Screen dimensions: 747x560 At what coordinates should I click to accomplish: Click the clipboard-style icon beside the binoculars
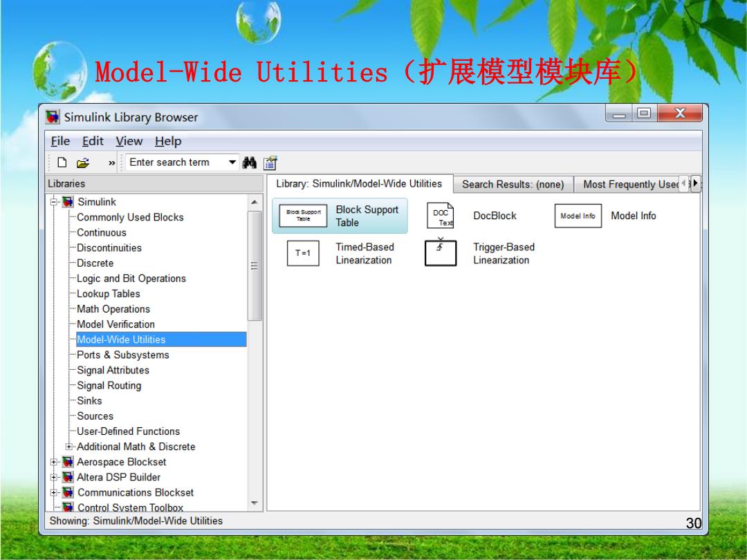point(270,163)
